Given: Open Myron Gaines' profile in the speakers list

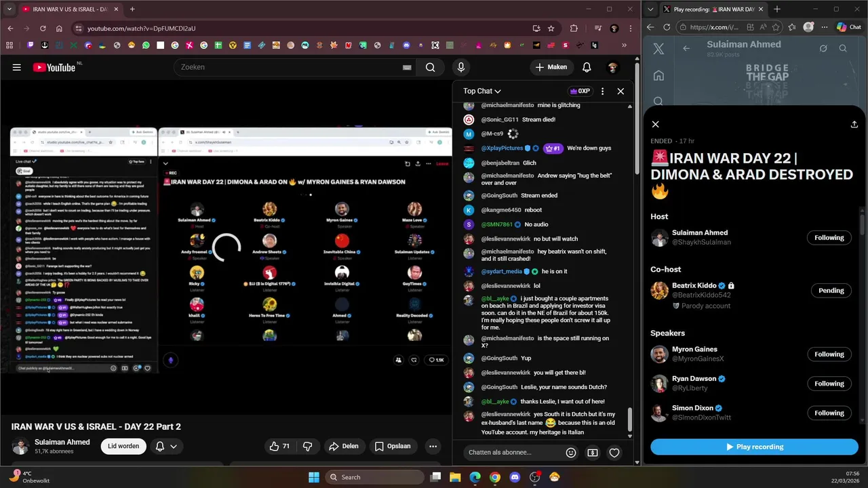Looking at the screenshot, I should [x=694, y=350].
